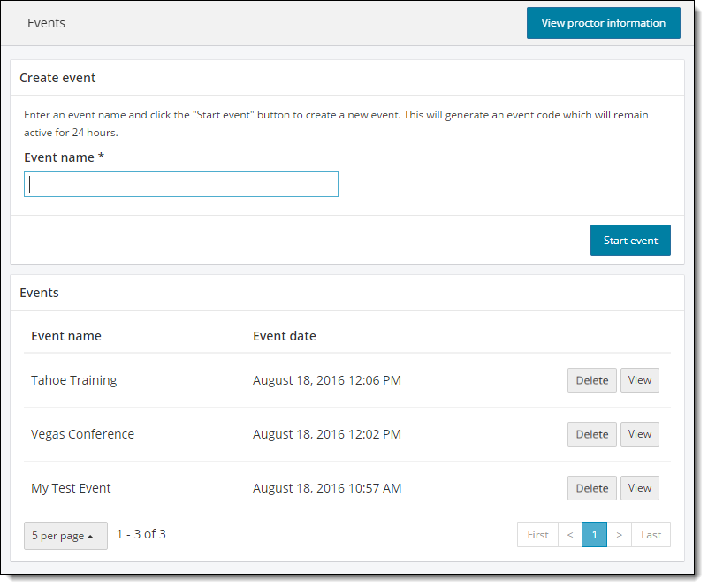
Task: Go to the First page
Action: pyautogui.click(x=537, y=535)
